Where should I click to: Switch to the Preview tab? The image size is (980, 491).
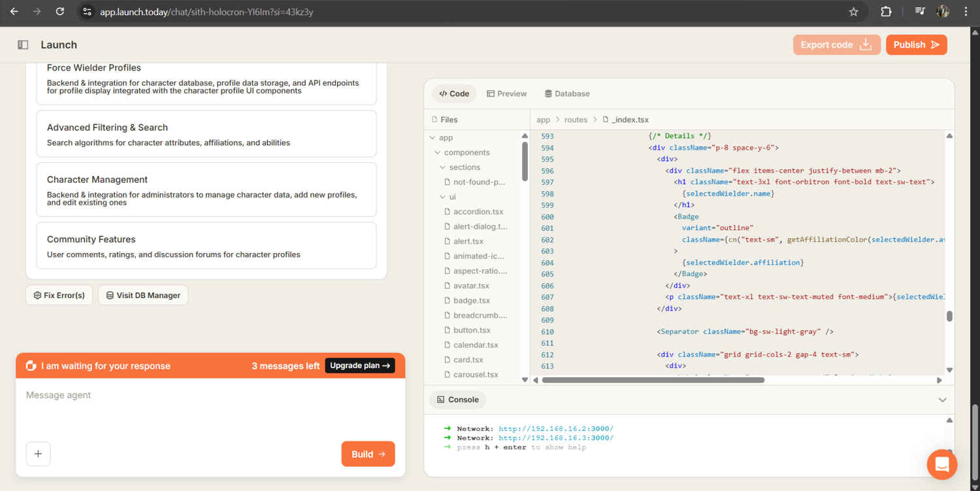(506, 93)
